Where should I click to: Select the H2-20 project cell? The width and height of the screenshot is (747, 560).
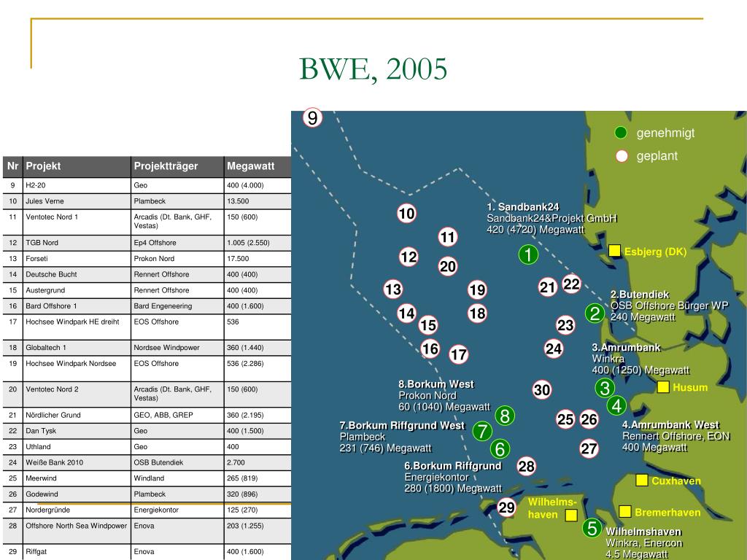tap(77, 185)
